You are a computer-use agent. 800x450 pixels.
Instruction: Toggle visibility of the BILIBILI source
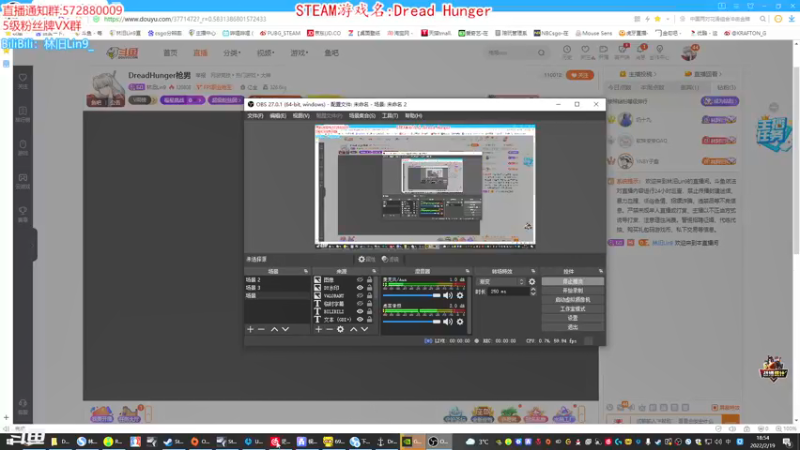point(360,311)
